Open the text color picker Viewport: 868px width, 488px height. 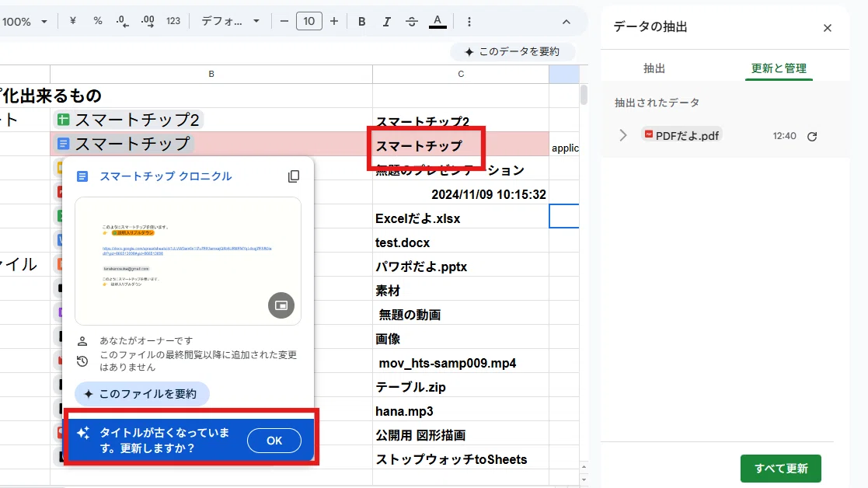point(437,22)
